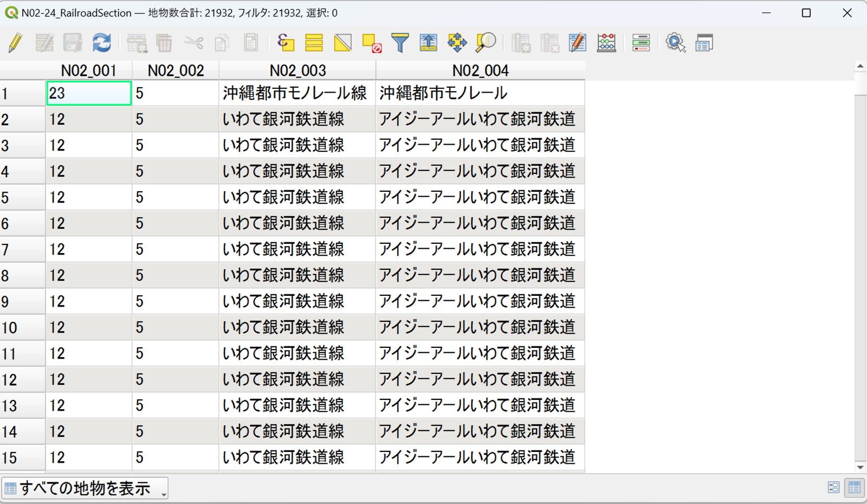This screenshot has width=867, height=504.
Task: Sort by the N02_004 column header
Action: (x=480, y=70)
